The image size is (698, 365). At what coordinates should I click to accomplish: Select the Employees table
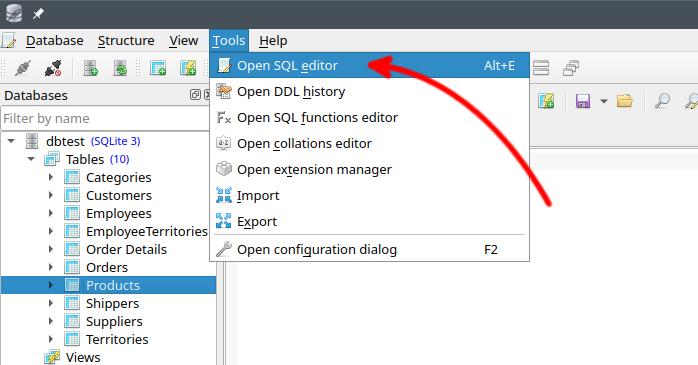pos(119,213)
